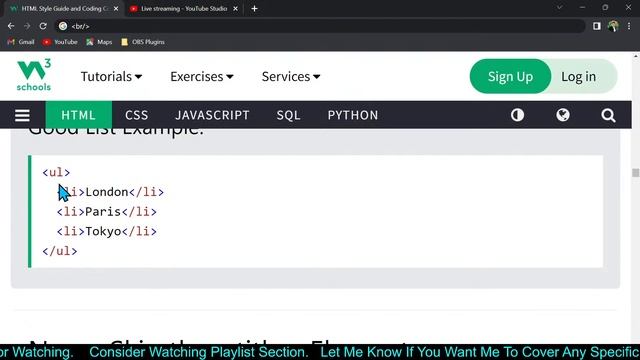This screenshot has width=640, height=360.
Task: Close the Live streaming YouTube Studio tab
Action: coord(236,9)
